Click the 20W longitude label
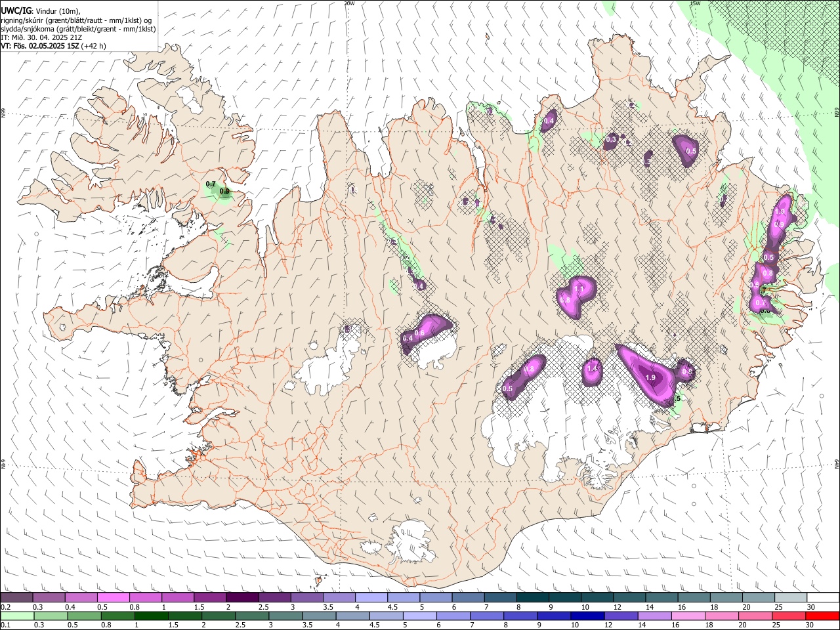Image resolution: width=840 pixels, height=630 pixels. pos(349,3)
